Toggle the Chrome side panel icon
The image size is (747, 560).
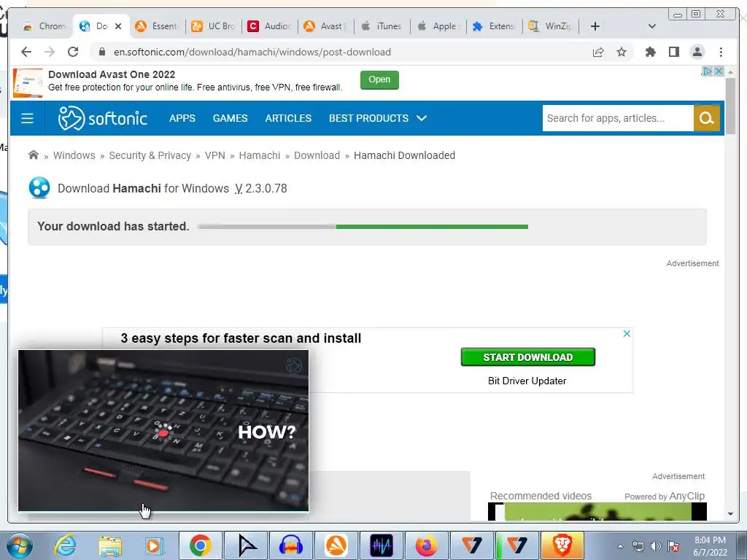tap(673, 52)
